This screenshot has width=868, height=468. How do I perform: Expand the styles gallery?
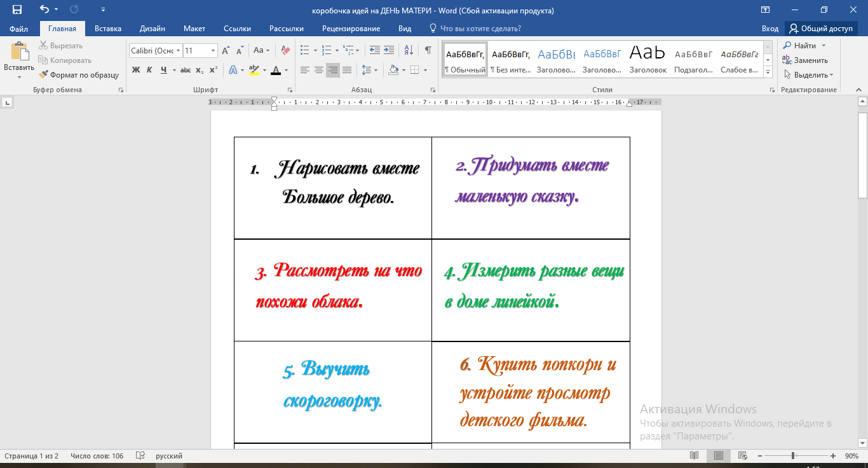pyautogui.click(x=768, y=73)
